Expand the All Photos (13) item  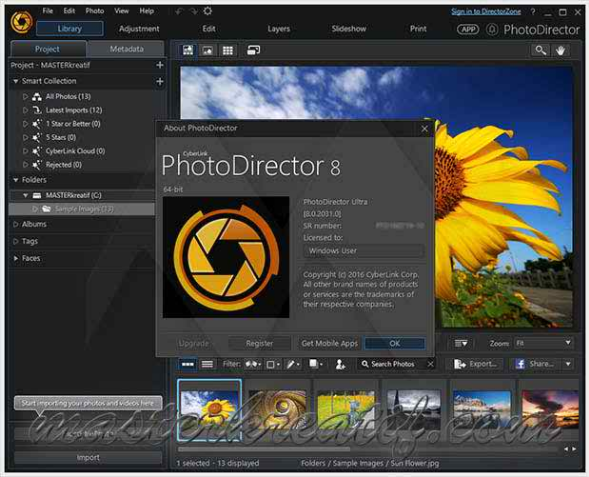(x=25, y=97)
